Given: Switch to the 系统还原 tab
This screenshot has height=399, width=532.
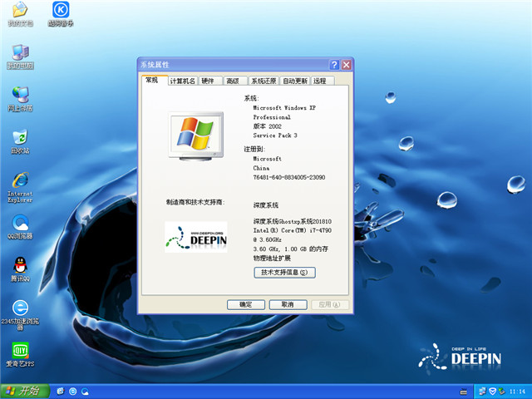Looking at the screenshot, I should (x=264, y=81).
